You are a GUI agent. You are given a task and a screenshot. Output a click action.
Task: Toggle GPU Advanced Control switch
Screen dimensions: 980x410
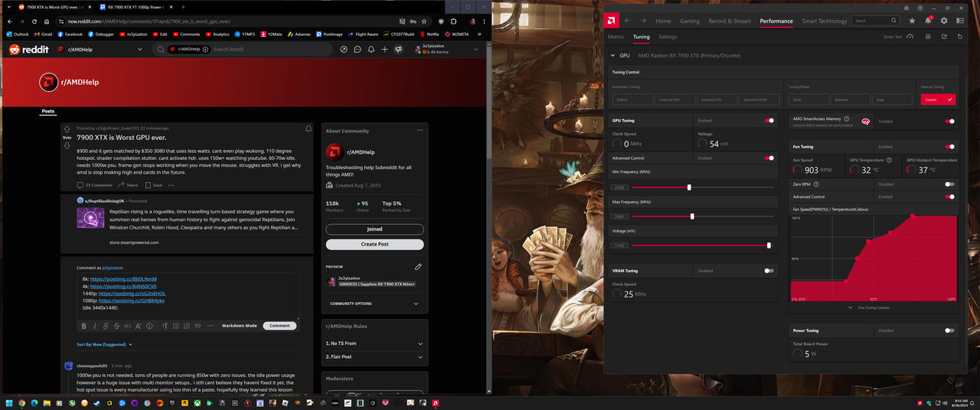point(769,158)
